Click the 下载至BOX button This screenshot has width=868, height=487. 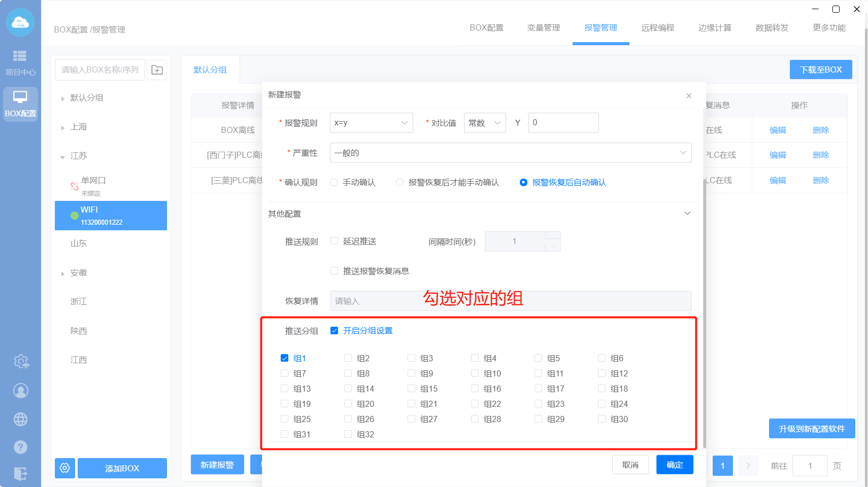[820, 70]
